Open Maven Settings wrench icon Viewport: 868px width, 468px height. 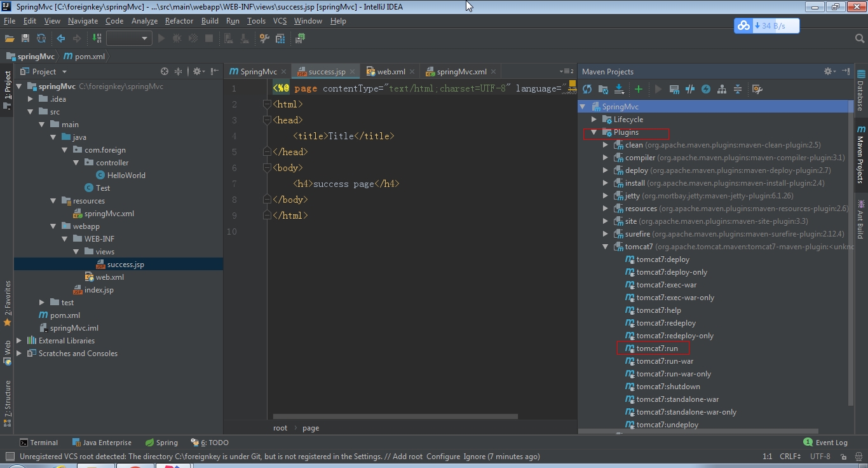pos(757,89)
